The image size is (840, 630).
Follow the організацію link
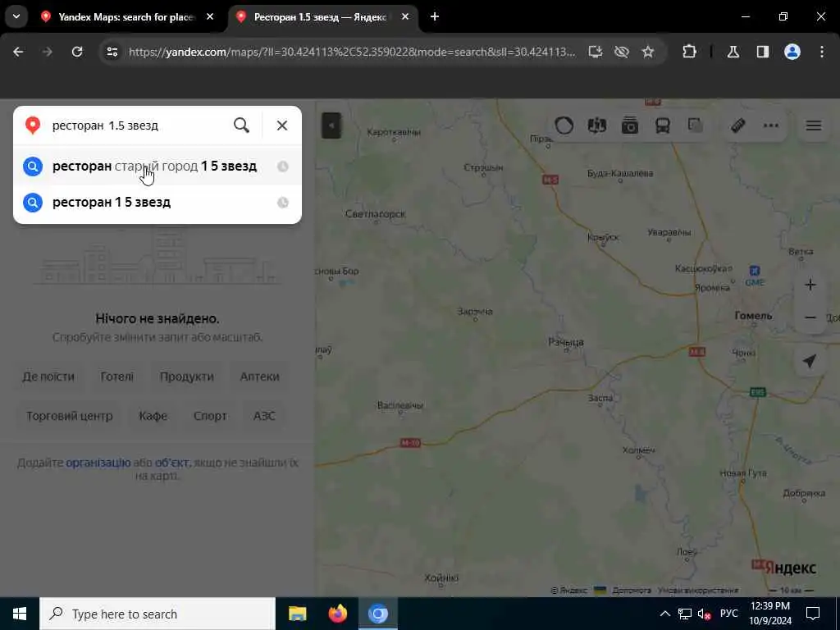98,463
